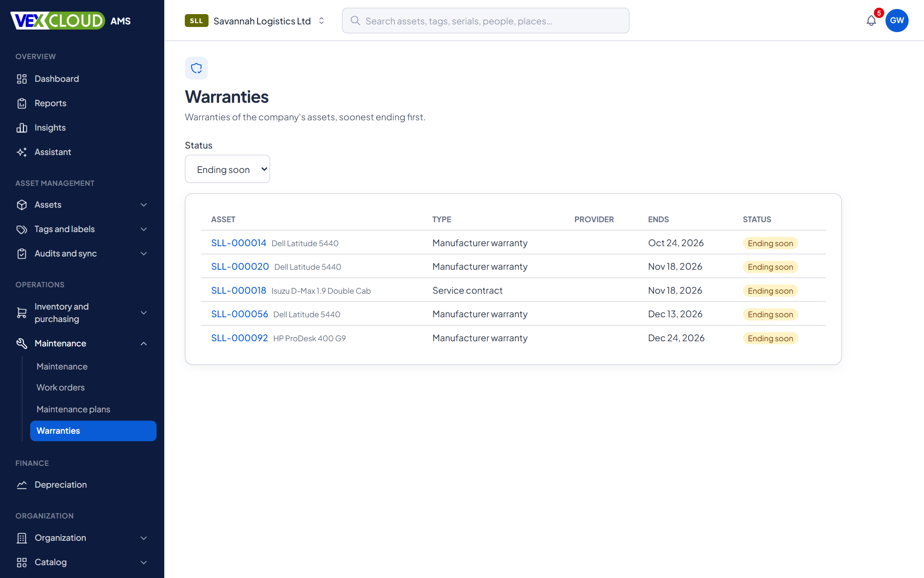Click the Organization building icon

(x=22, y=538)
